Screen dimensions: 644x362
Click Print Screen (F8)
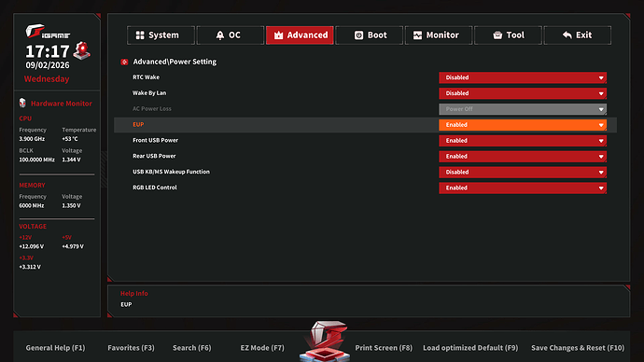click(384, 348)
